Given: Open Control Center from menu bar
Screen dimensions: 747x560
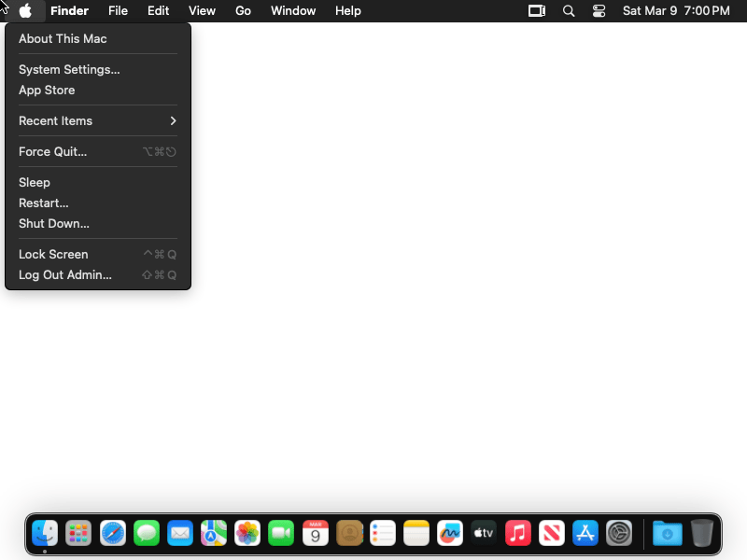Looking at the screenshot, I should 599,11.
